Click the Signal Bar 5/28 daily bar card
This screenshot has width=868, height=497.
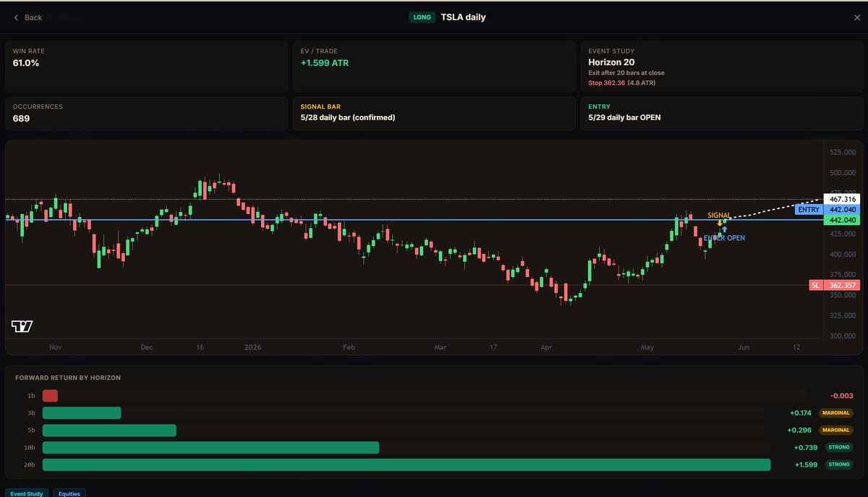coord(434,114)
